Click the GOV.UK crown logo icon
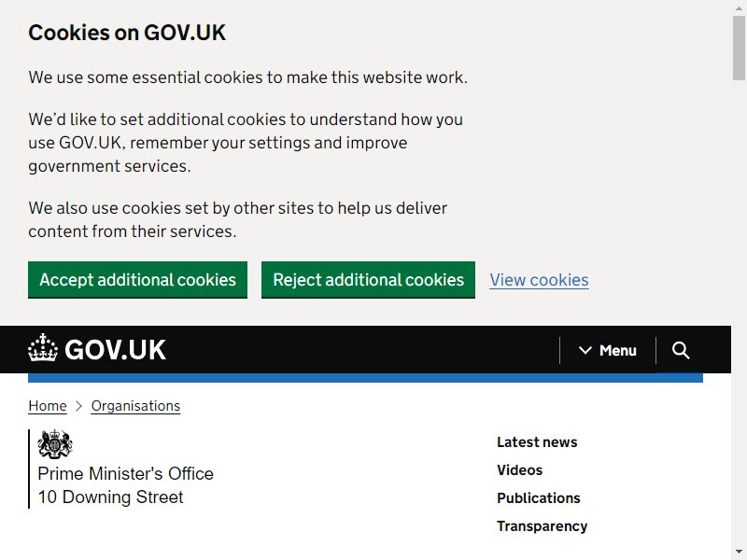 pos(43,347)
